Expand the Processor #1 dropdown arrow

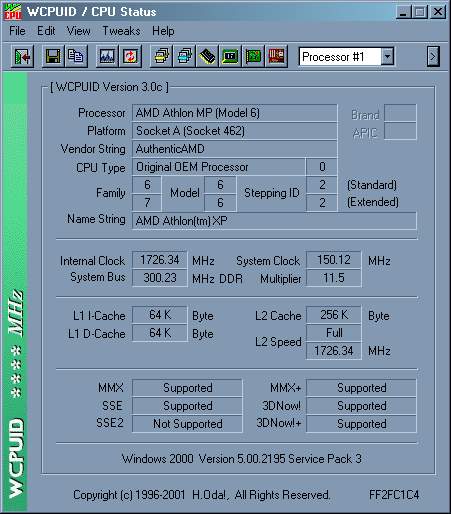click(x=387, y=57)
